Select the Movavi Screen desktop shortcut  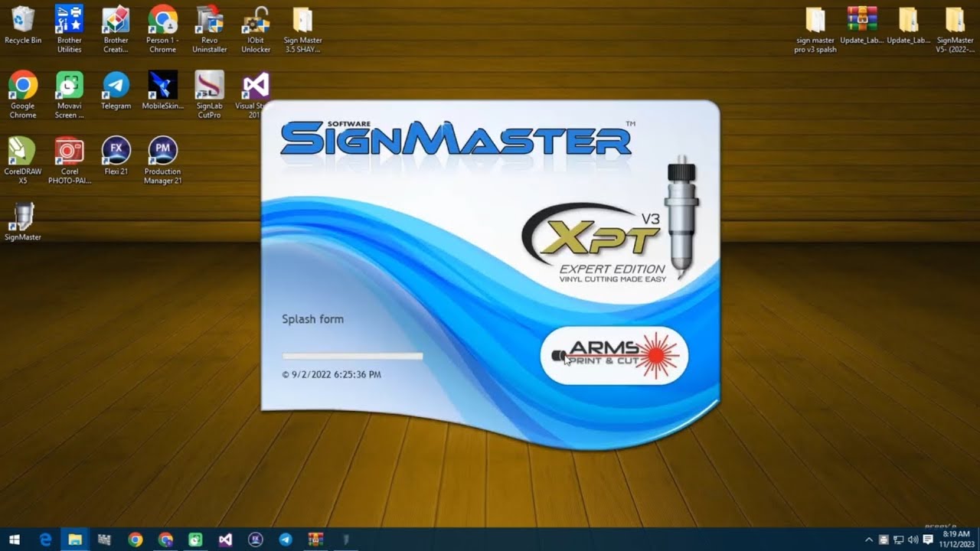[x=70, y=95]
